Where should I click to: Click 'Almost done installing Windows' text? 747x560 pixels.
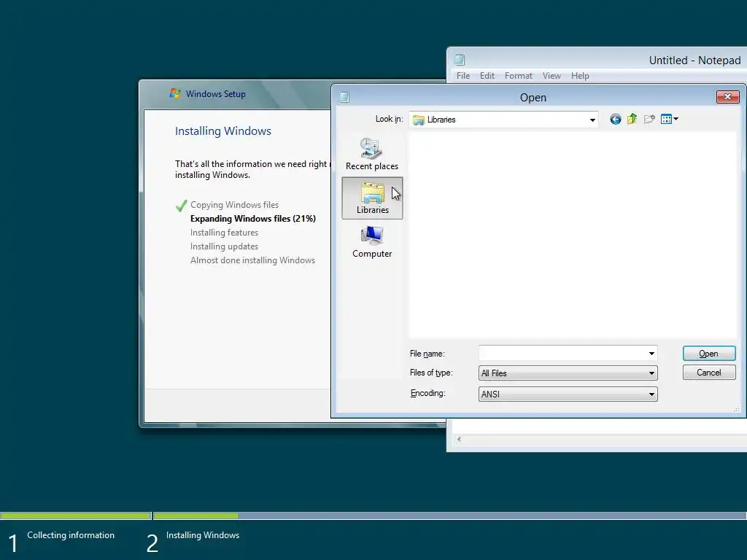(x=252, y=260)
